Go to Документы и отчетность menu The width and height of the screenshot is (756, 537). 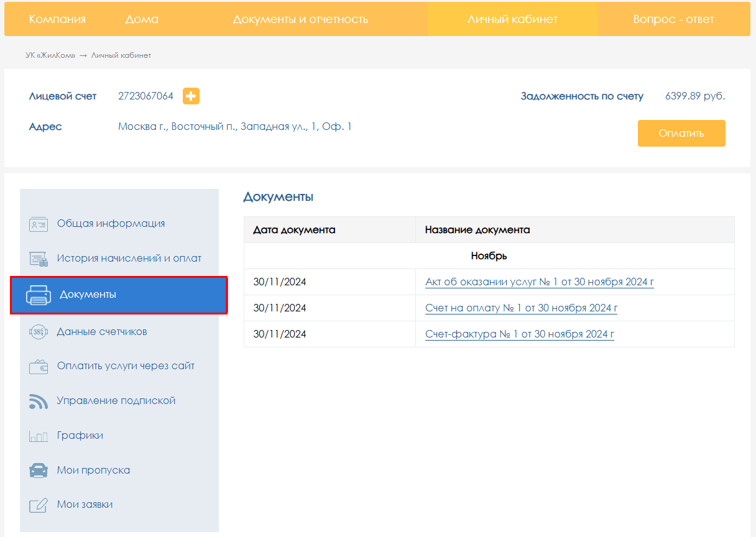(x=301, y=19)
